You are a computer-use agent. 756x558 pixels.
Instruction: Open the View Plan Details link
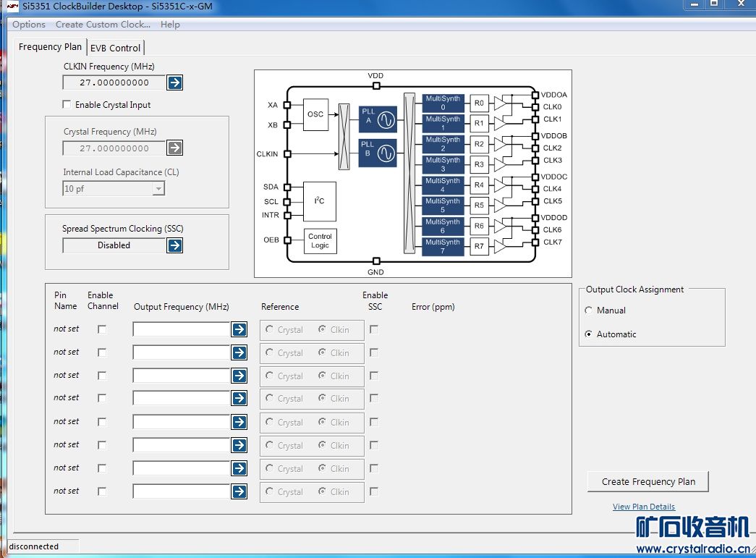(x=643, y=507)
